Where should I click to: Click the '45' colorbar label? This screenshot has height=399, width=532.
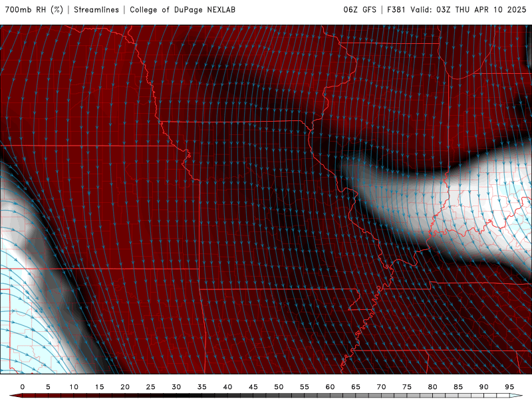point(253,387)
